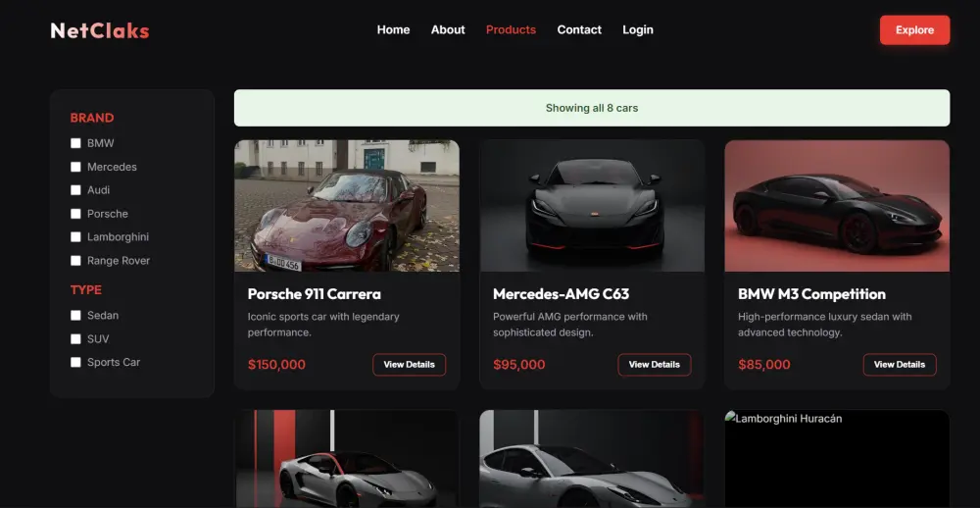
Task: View Details for Mercedes-AMG C63
Action: 655,364
